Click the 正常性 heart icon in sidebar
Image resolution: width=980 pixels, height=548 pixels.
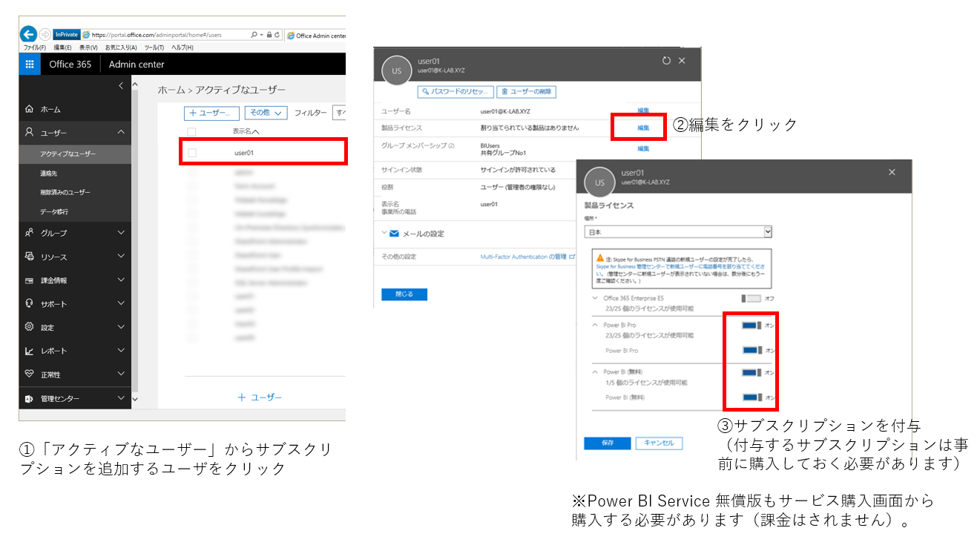29,374
